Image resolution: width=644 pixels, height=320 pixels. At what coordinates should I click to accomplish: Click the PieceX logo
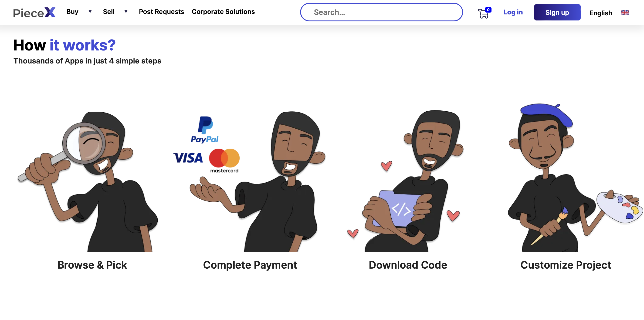tap(34, 12)
